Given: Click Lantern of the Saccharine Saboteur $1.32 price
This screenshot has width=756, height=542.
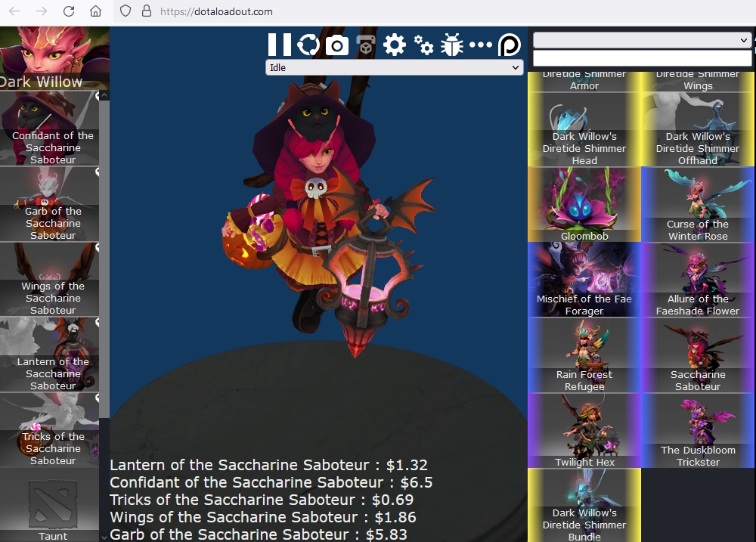Looking at the screenshot, I should [x=268, y=465].
